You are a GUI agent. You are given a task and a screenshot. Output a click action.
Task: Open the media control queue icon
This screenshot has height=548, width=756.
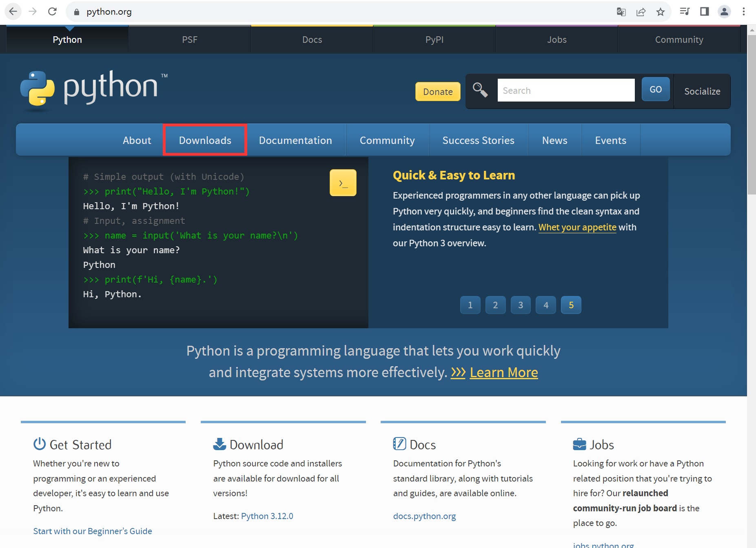(685, 11)
